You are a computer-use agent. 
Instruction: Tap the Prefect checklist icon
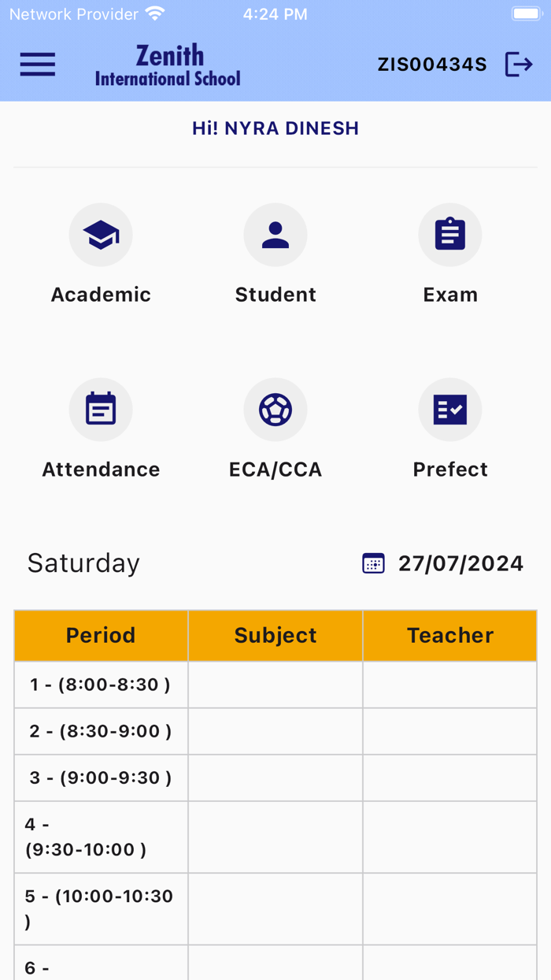450,409
